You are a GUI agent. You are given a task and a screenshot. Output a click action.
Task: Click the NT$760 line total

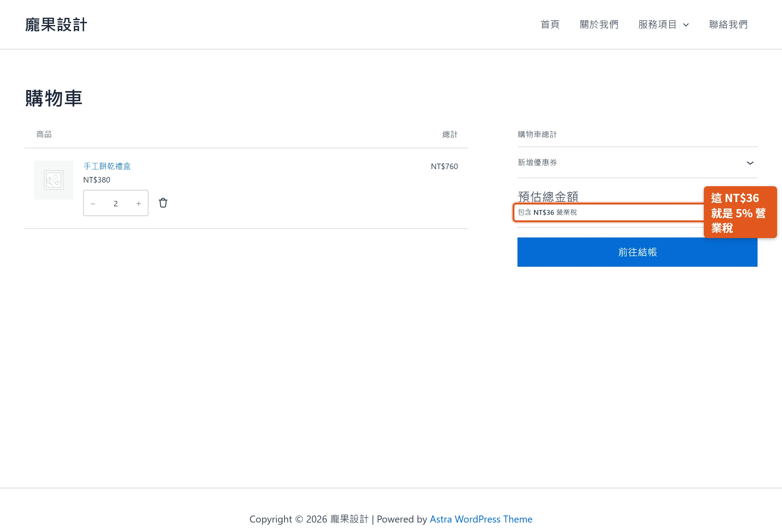[444, 166]
